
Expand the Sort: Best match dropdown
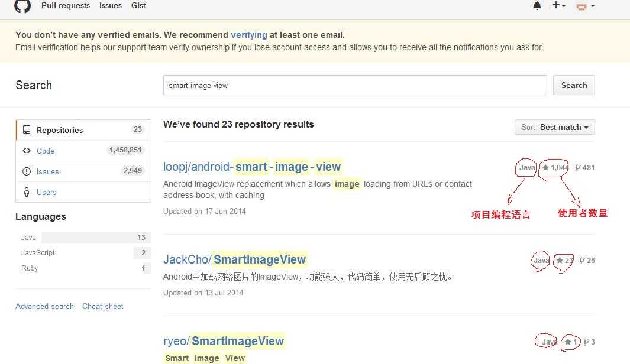[x=554, y=127]
